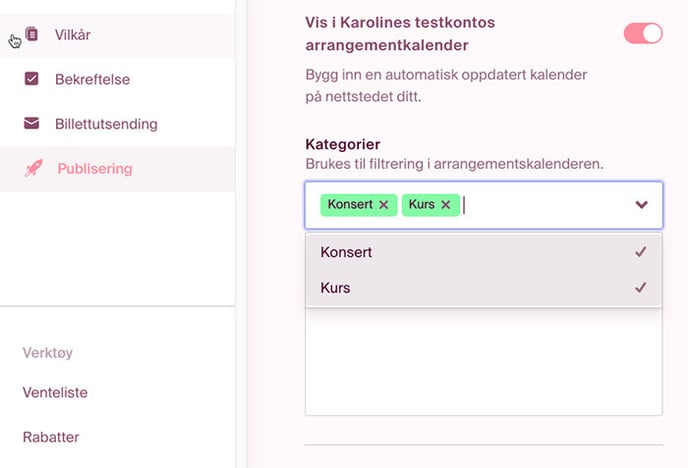Go to the Bekreftelse sidebar section
The image size is (688, 468).
coord(92,79)
